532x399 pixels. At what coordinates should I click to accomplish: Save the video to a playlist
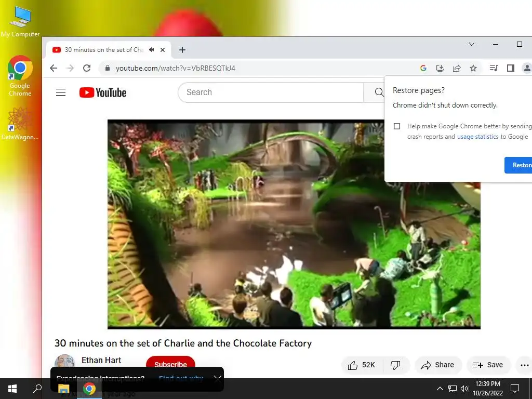tap(488, 365)
